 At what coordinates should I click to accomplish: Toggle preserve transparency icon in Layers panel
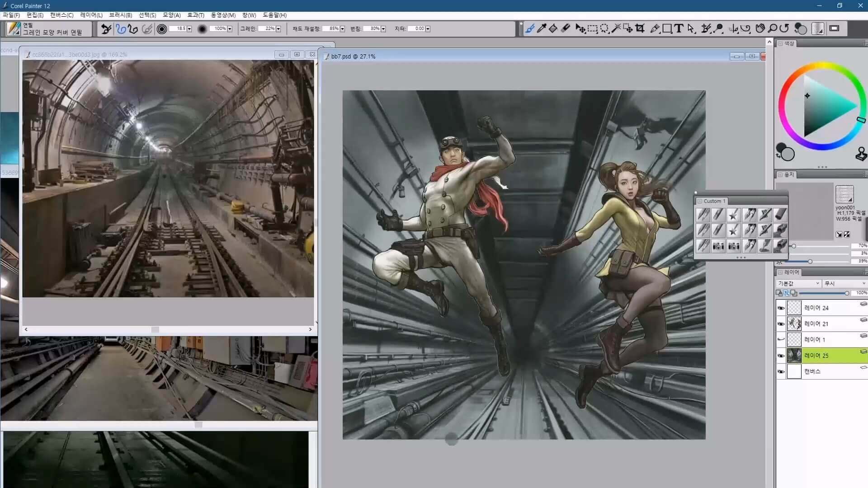(787, 293)
